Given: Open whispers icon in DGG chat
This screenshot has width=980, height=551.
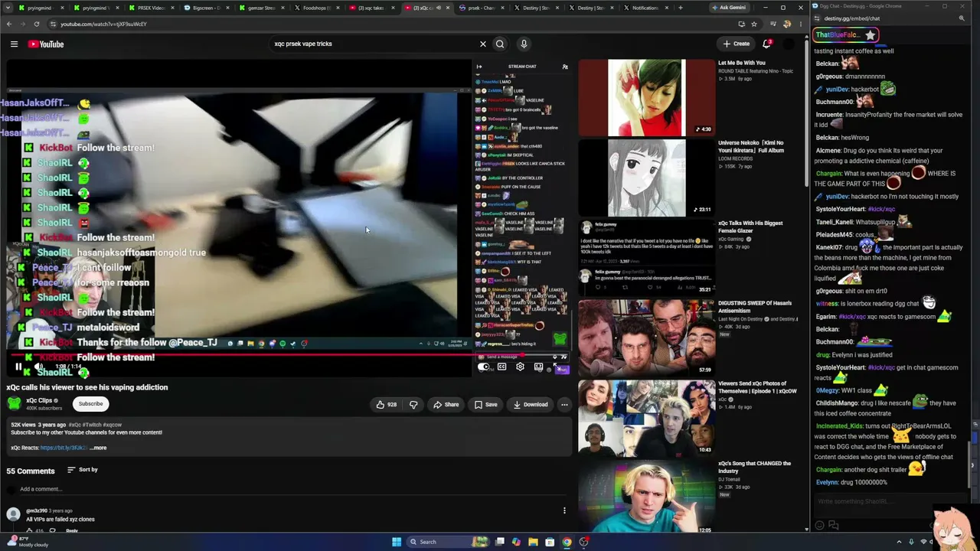Looking at the screenshot, I should click(834, 525).
